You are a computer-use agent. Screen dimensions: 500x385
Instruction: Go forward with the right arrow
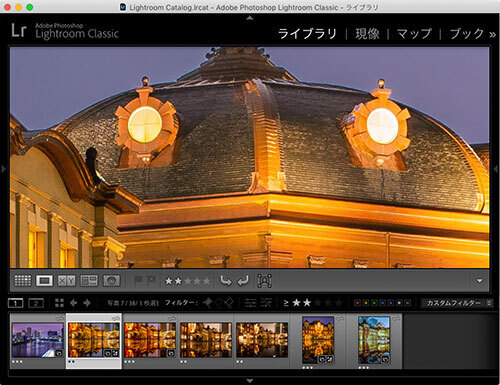coord(87,303)
